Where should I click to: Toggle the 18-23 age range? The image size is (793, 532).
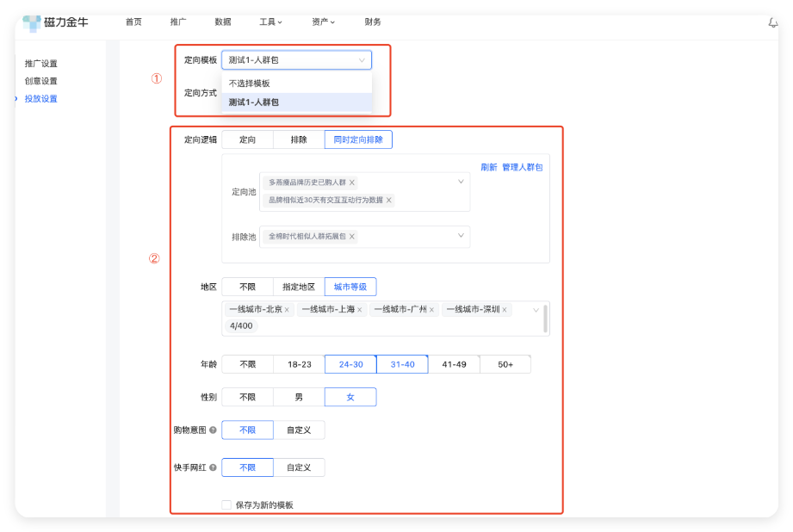tap(298, 363)
